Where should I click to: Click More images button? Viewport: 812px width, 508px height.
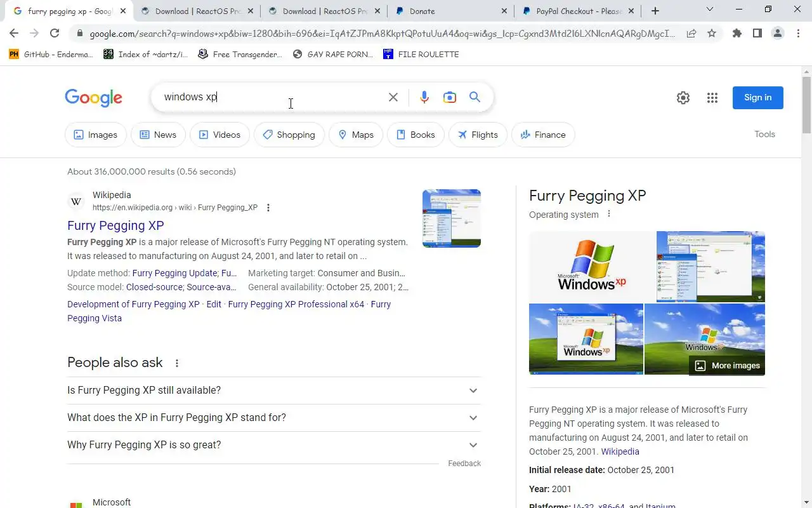click(727, 365)
